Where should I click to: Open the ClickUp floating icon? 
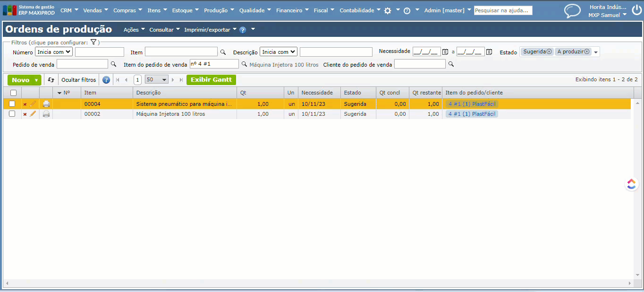coord(632,184)
